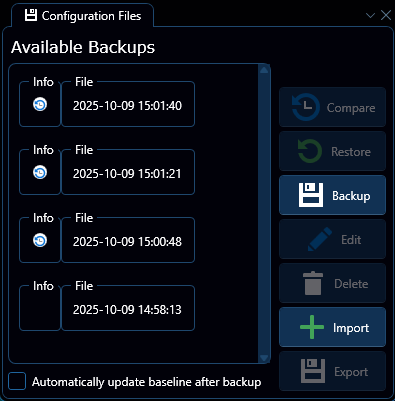This screenshot has height=401, width=395.
Task: Select backup file 2025-10-09 15:01:21
Action: (x=128, y=172)
